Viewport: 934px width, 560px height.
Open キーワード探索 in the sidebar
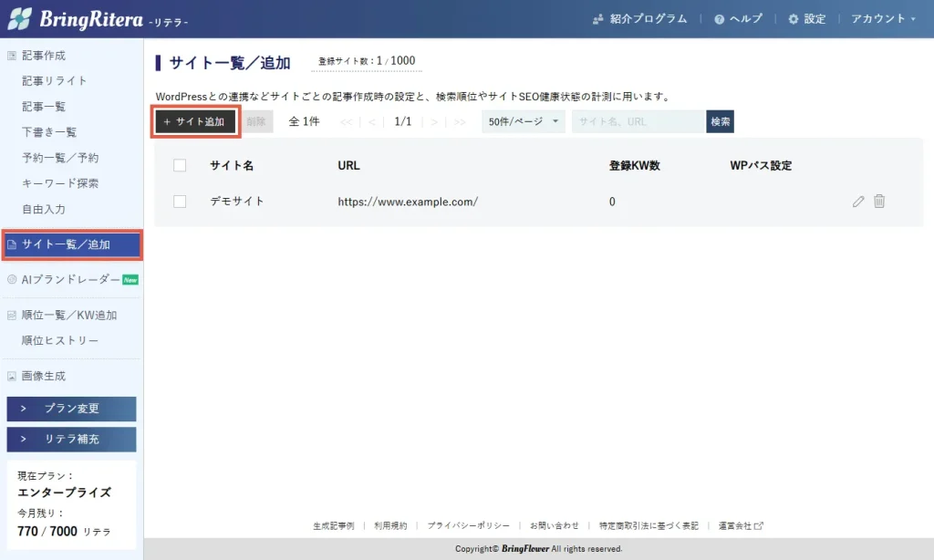60,183
